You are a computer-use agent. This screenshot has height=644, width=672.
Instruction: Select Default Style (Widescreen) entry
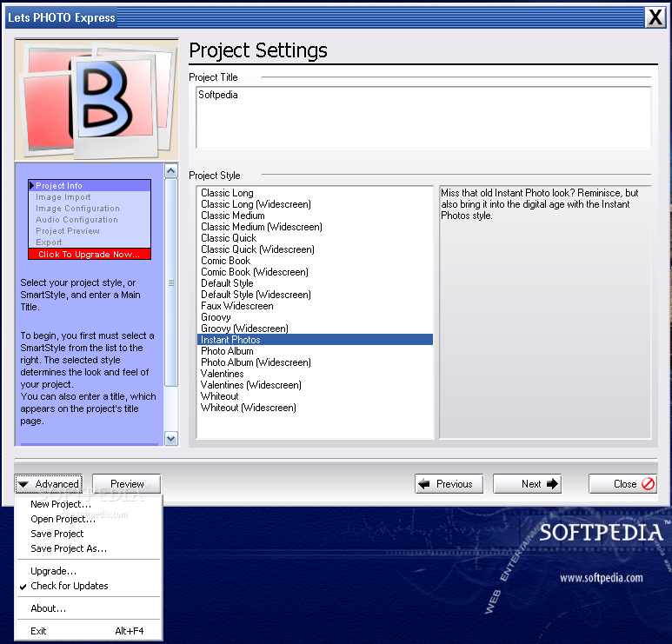point(315,295)
